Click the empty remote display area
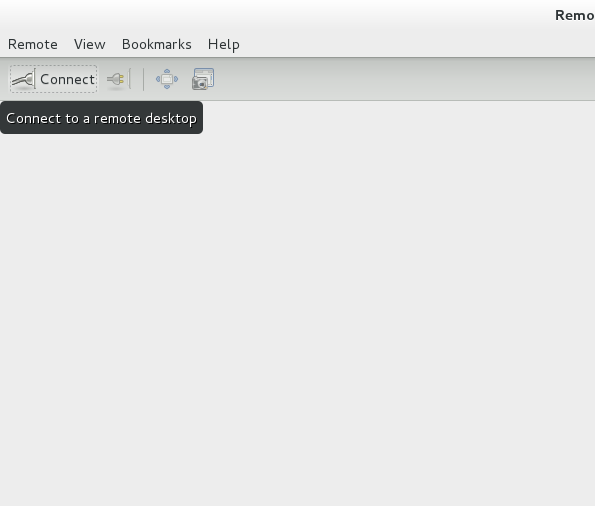This screenshot has height=506, width=595. 298,304
